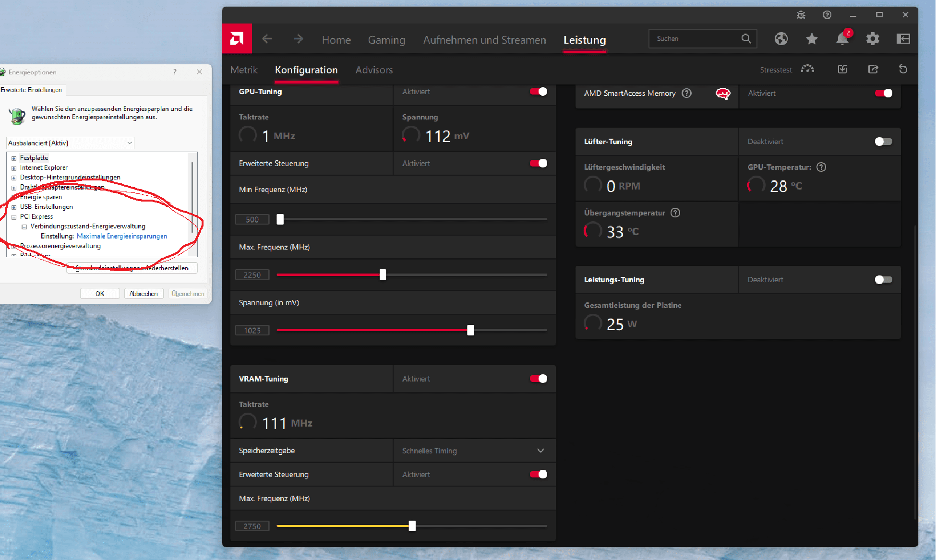Switch to the Home tab
Image resolution: width=936 pixels, height=560 pixels.
coord(336,40)
